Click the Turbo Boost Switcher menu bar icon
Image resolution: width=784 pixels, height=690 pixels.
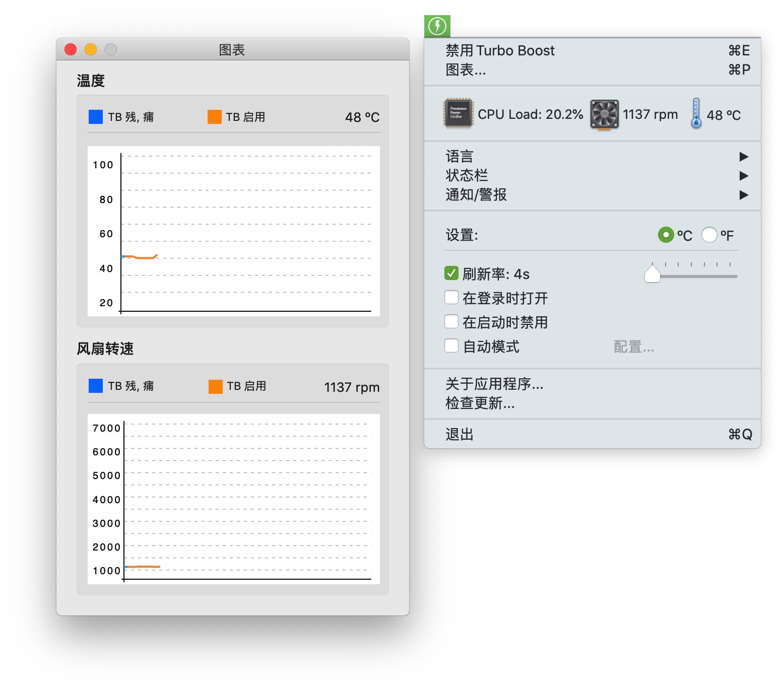(x=437, y=26)
